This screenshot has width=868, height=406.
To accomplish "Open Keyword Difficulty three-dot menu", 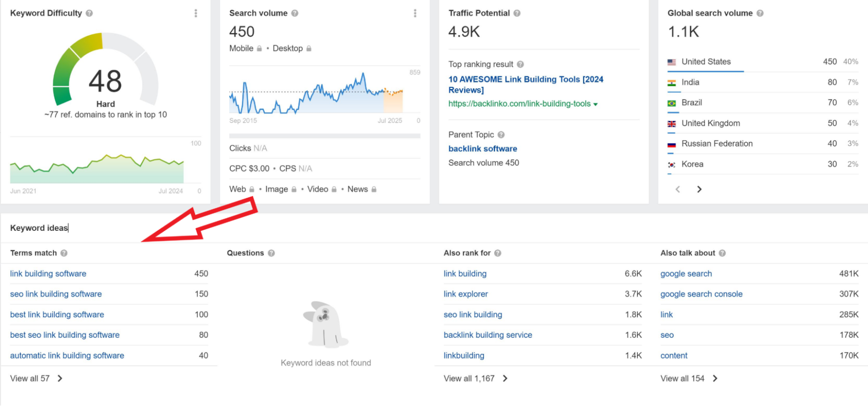I will tap(196, 13).
